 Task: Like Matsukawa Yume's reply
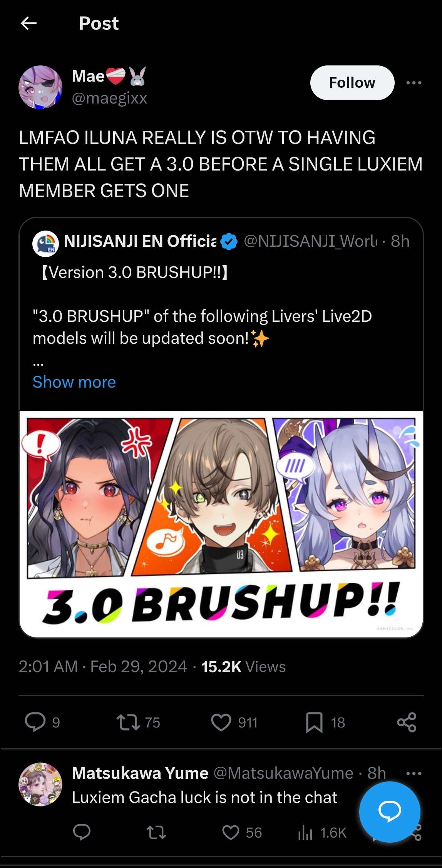tap(231, 833)
